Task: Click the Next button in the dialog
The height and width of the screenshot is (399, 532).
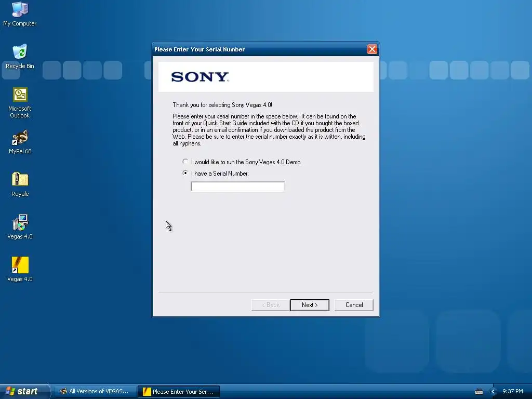Action: click(310, 304)
